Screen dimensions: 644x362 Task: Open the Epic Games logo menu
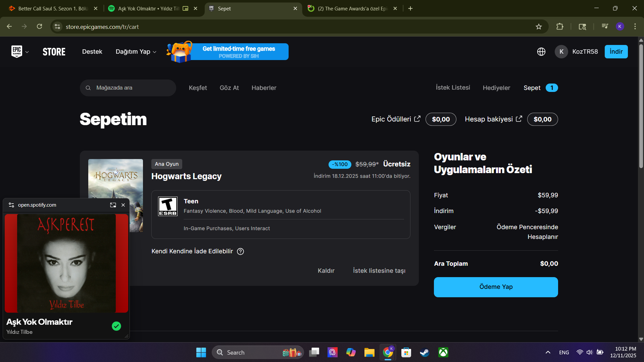pyautogui.click(x=20, y=52)
